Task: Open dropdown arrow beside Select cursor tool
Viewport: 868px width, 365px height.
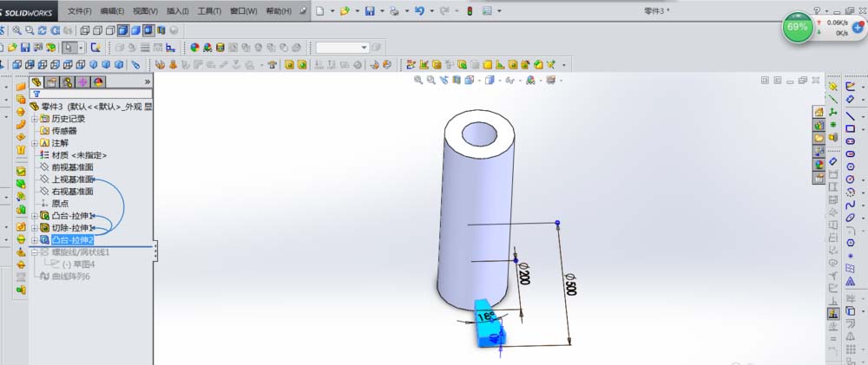Action: click(81, 48)
